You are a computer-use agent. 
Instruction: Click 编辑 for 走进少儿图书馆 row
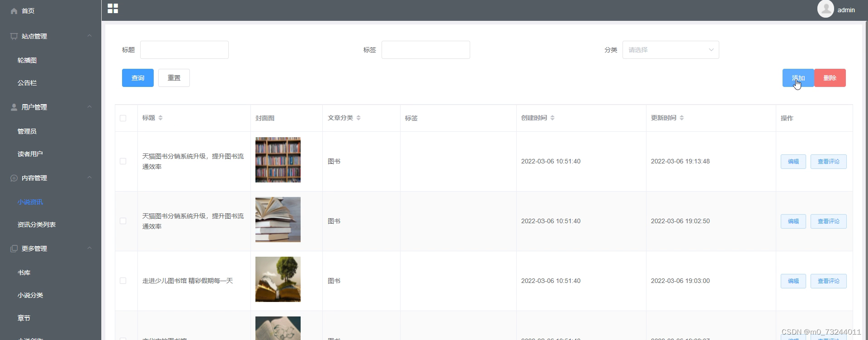[793, 281]
